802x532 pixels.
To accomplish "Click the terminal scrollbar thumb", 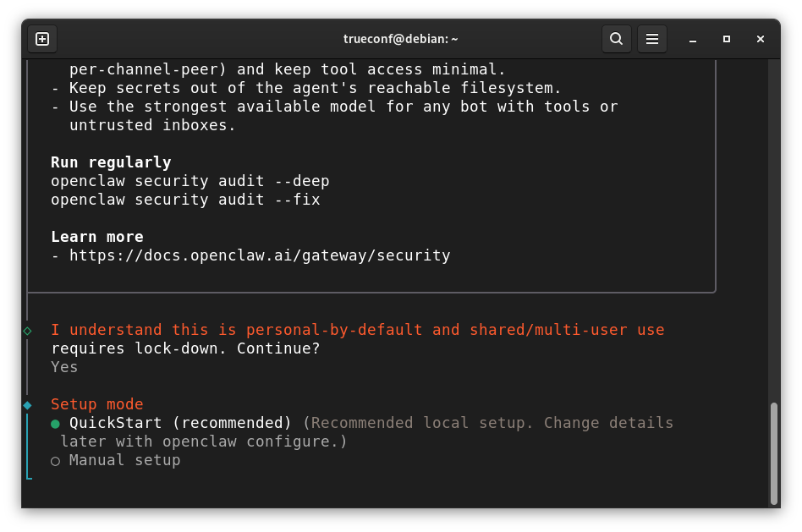I will click(x=774, y=453).
